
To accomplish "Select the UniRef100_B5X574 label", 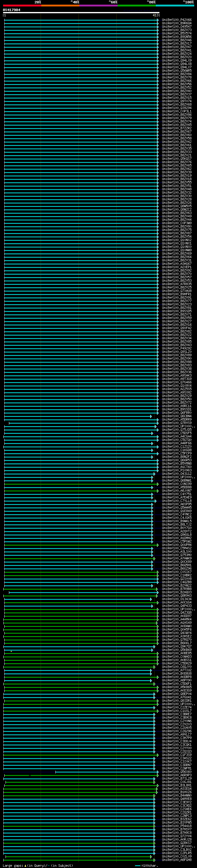I will coord(176,33).
